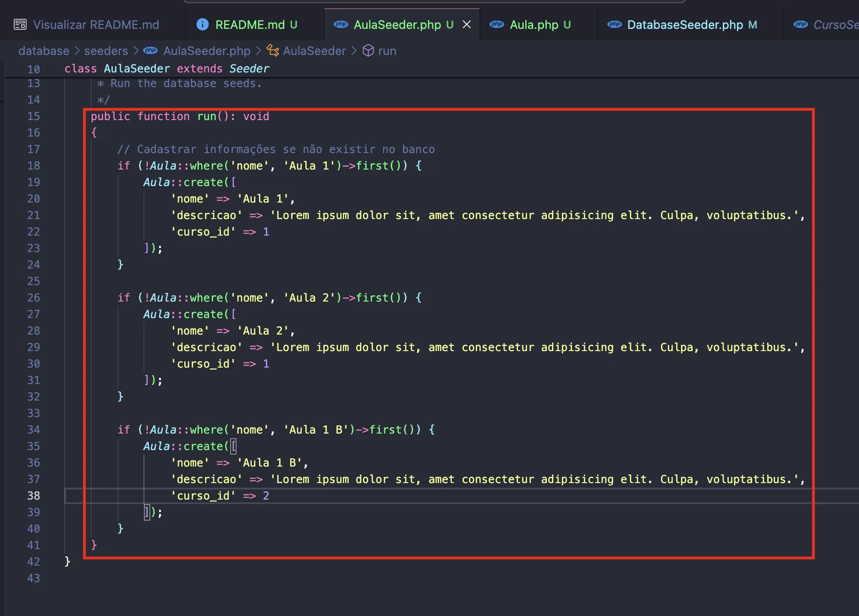
Task: Expand the seeders breadcrumb dropdown
Action: coord(106,51)
